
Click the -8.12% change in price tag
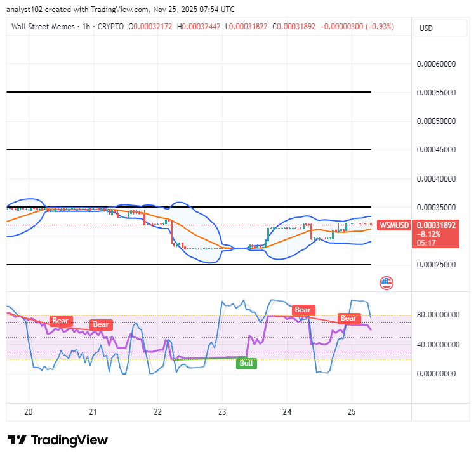coord(428,234)
